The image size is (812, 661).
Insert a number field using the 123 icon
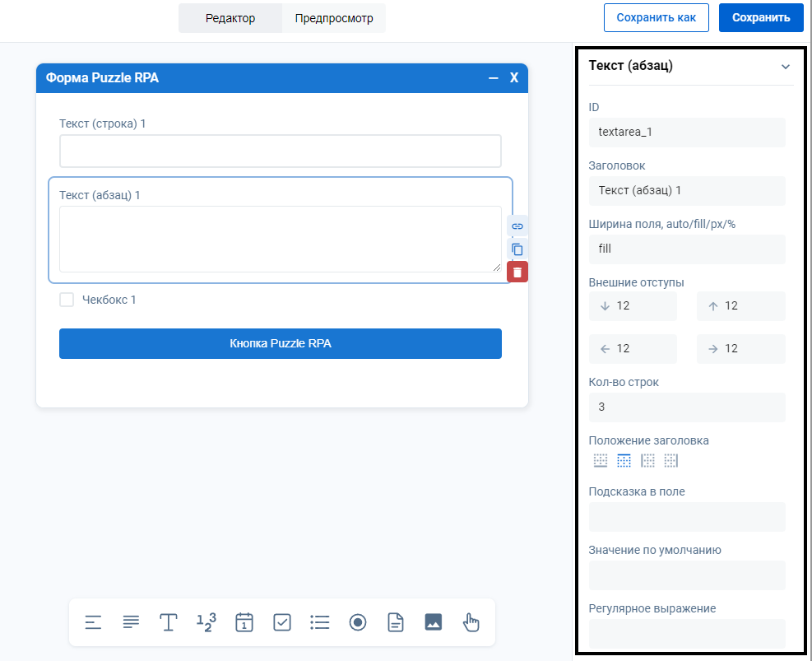pyautogui.click(x=206, y=622)
